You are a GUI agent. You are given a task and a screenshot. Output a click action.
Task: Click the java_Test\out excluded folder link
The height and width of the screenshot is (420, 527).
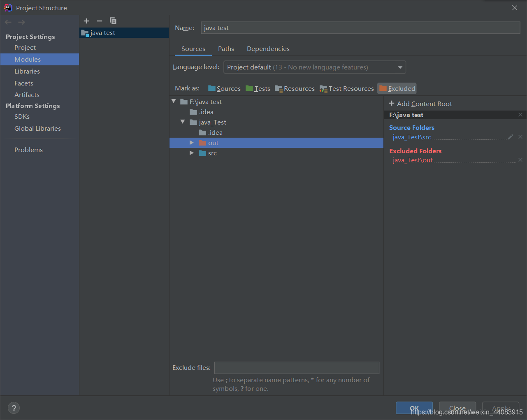413,160
